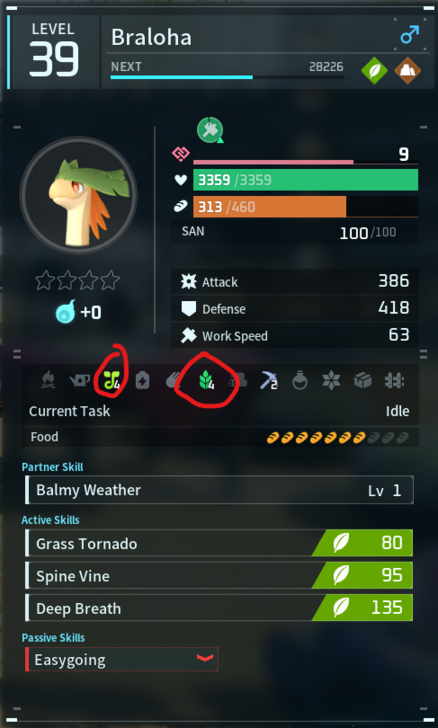This screenshot has width=438, height=728.
Task: Click the Deep Breath skill row
Action: pyautogui.click(x=219, y=608)
